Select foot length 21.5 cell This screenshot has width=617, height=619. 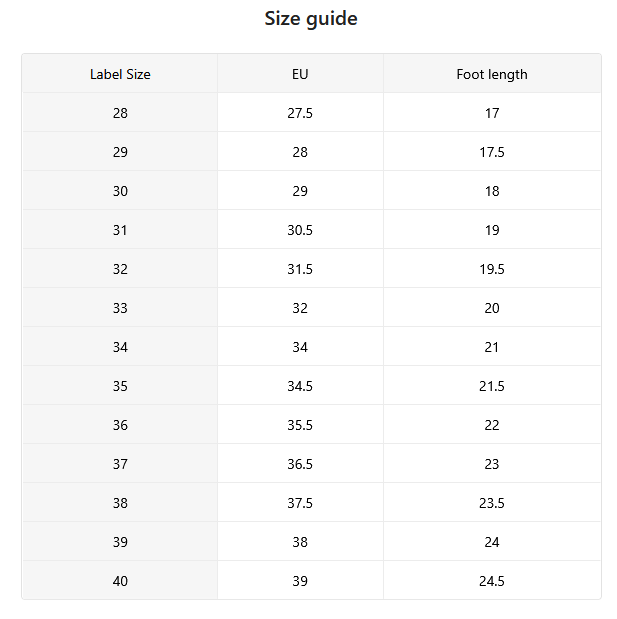(x=492, y=386)
